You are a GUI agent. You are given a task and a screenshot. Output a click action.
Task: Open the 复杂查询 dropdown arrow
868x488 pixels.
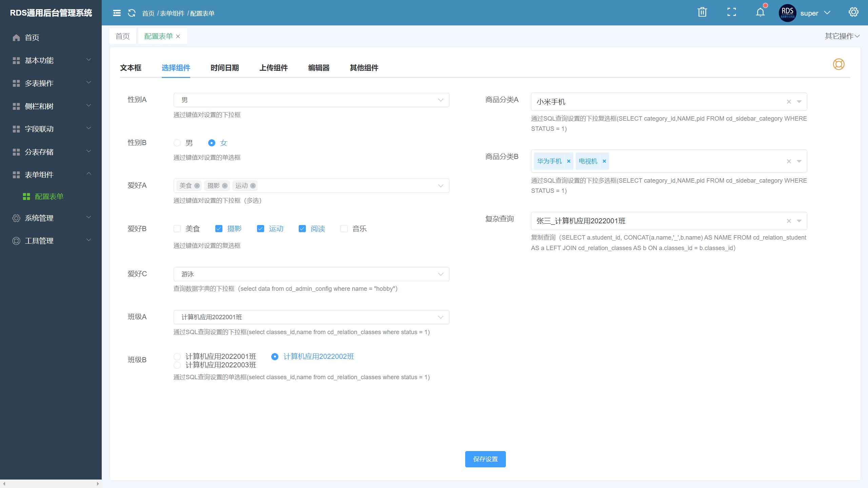(799, 221)
